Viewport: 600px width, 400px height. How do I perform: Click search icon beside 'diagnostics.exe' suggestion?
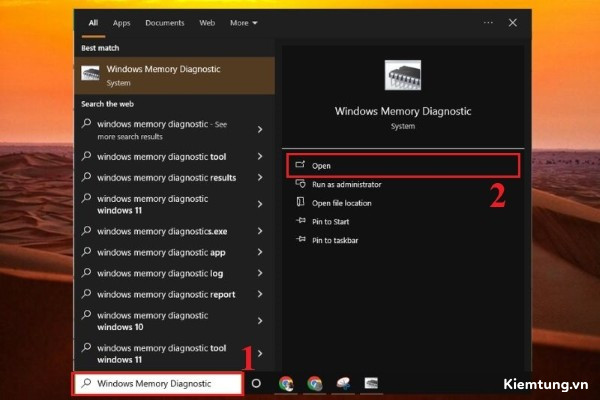(87, 230)
